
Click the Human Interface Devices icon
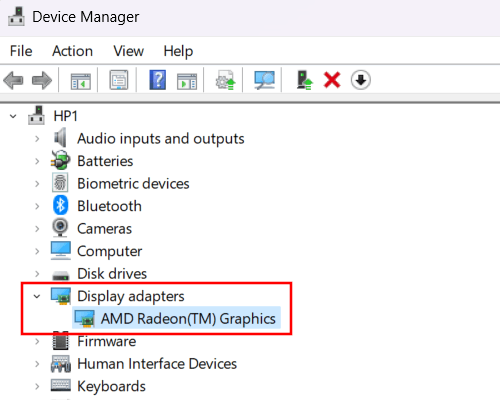click(61, 364)
